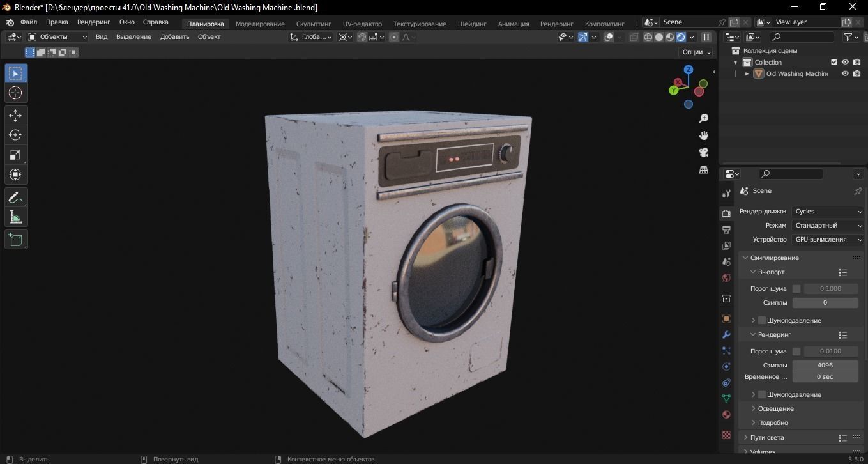Screen dimensions: 868x464
Task: Open the device GPU-вычисления dropdown
Action: (828, 240)
